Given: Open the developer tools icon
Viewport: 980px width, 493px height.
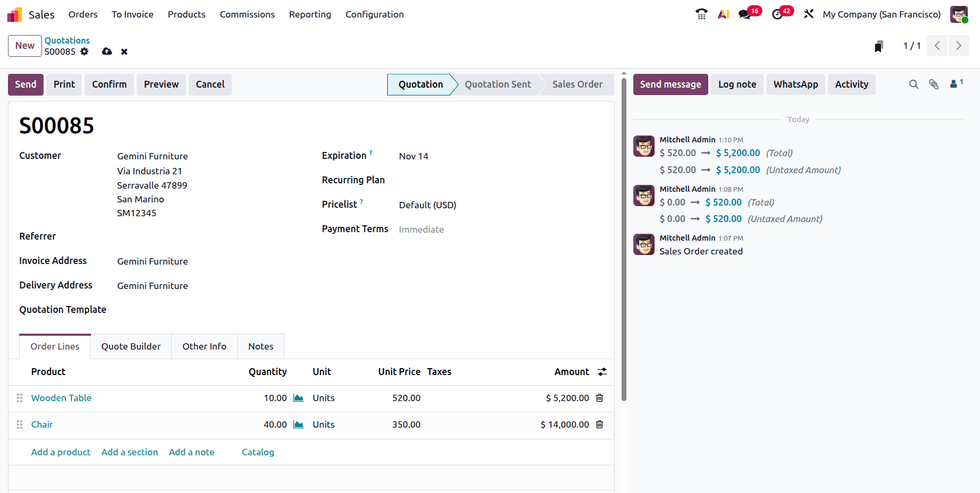Looking at the screenshot, I should pos(809,14).
